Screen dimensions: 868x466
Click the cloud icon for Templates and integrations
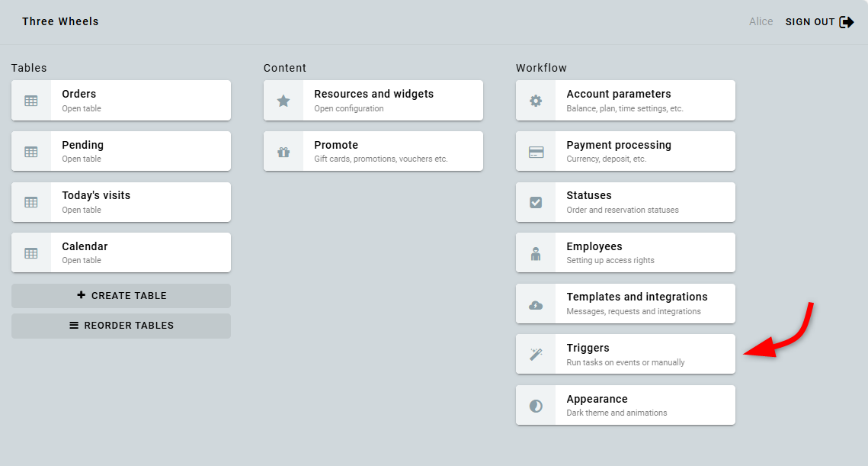click(x=536, y=304)
